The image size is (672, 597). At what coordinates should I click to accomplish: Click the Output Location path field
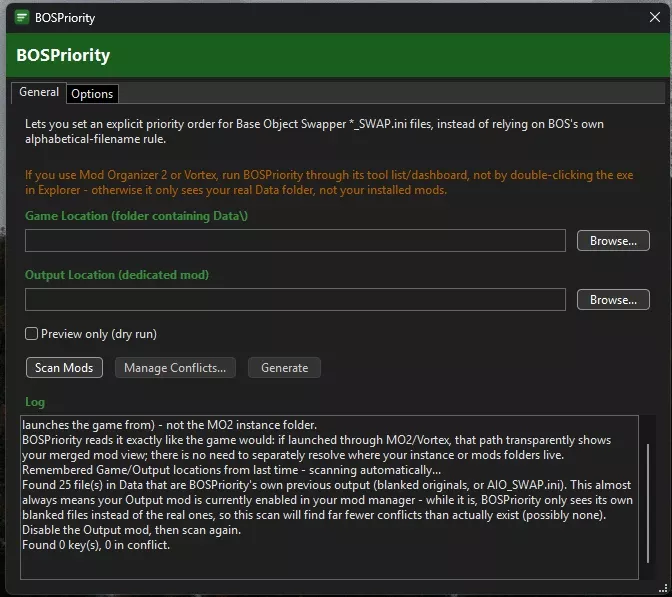(295, 300)
